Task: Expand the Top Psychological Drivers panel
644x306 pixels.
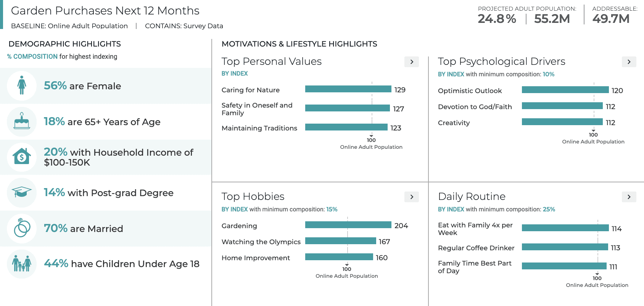Action: click(x=629, y=62)
